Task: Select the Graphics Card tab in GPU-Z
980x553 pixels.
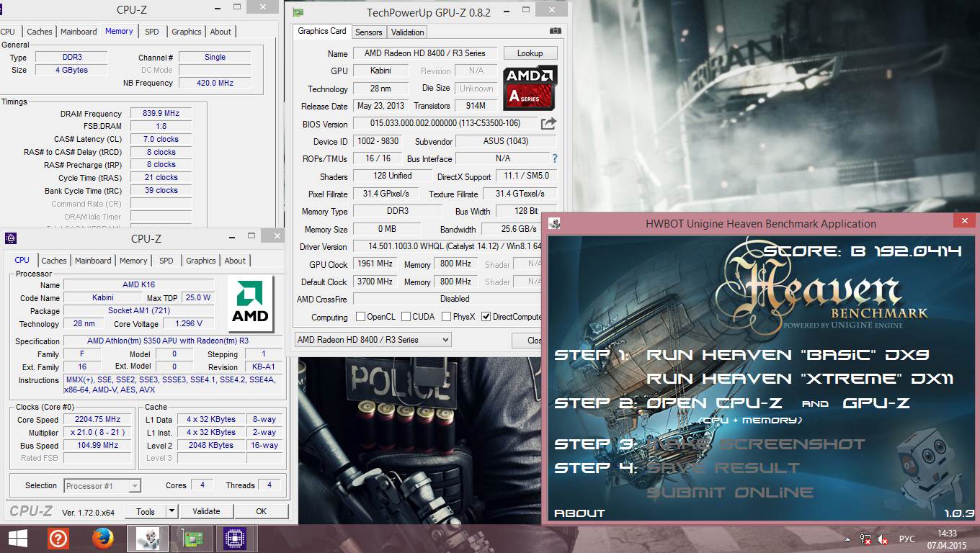Action: coord(322,31)
